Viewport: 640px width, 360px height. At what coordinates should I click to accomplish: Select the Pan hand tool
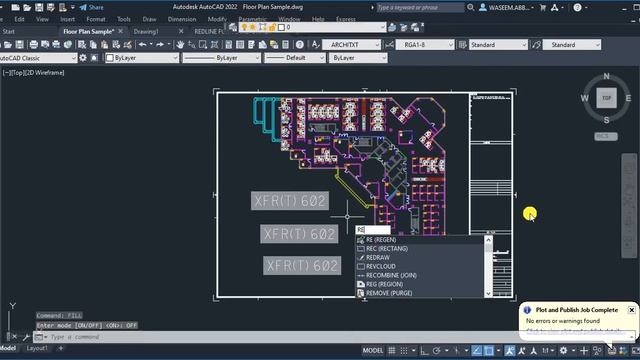pyautogui.click(x=180, y=44)
